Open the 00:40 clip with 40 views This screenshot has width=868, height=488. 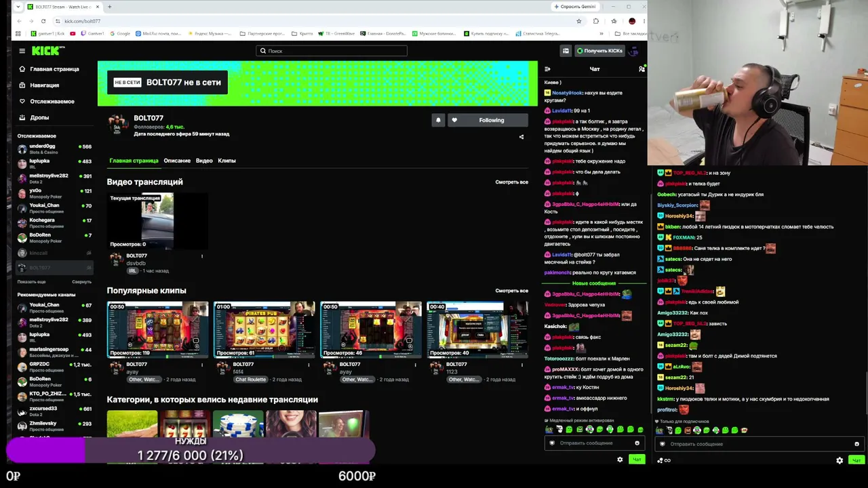(x=477, y=330)
